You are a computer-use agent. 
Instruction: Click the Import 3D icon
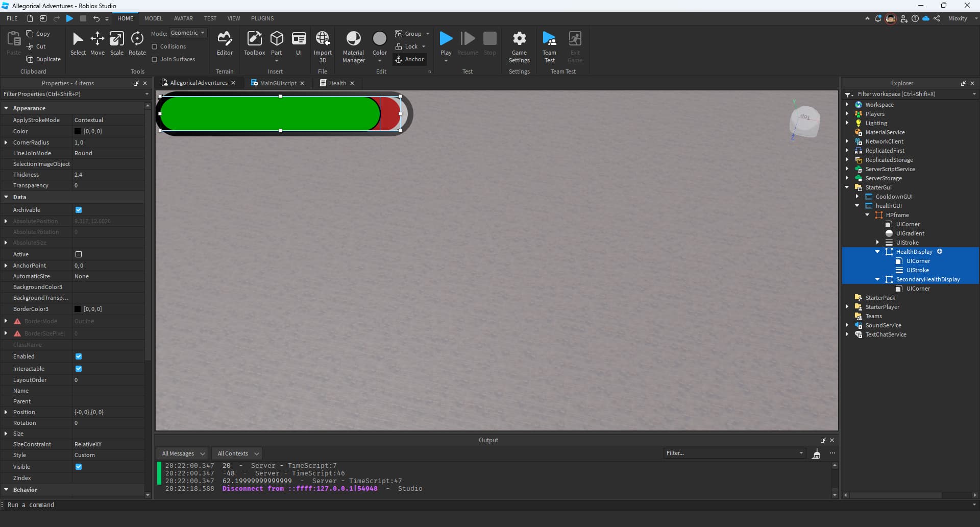pyautogui.click(x=323, y=46)
